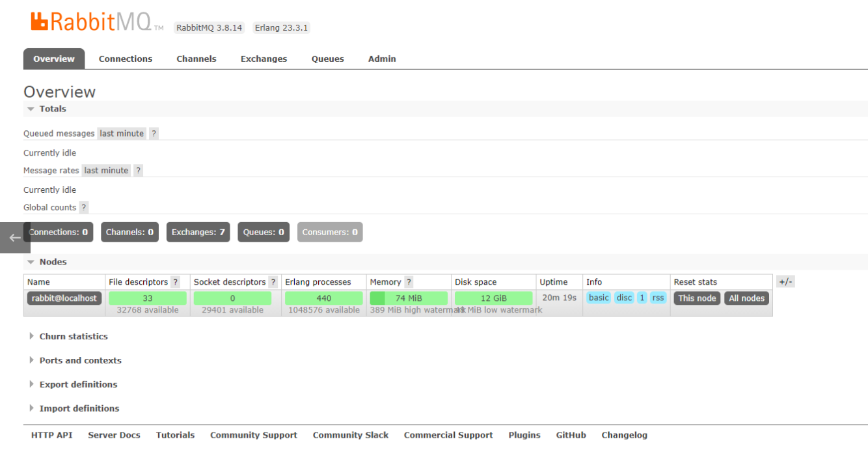Open the Community Support link
Image resolution: width=868 pixels, height=452 pixels.
(254, 436)
